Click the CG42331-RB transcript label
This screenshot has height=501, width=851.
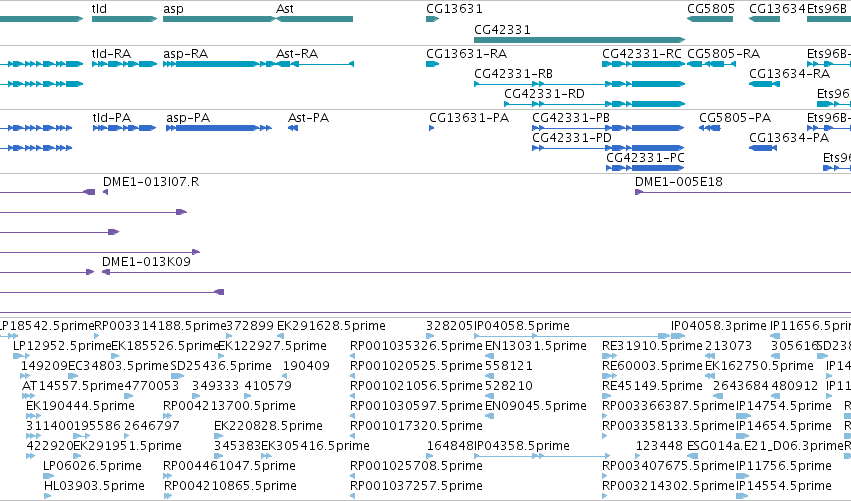coord(513,74)
